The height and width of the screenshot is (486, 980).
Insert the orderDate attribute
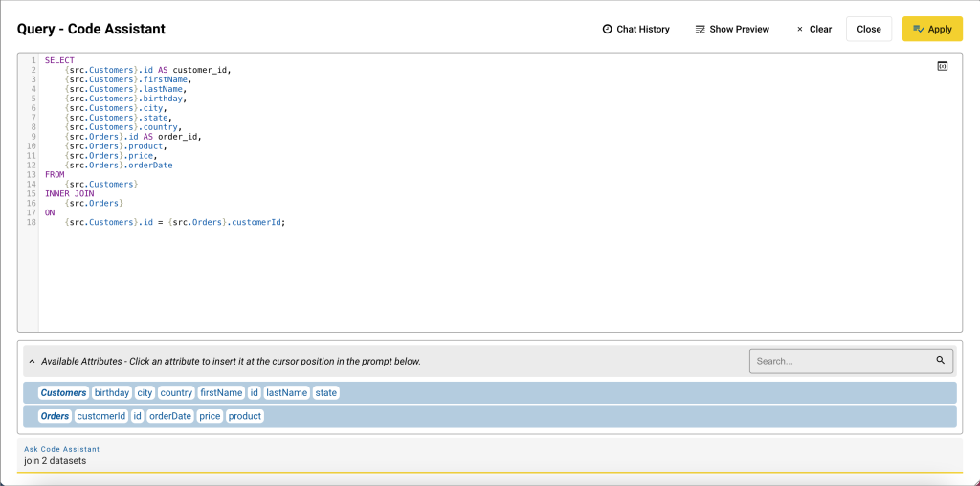[170, 416]
